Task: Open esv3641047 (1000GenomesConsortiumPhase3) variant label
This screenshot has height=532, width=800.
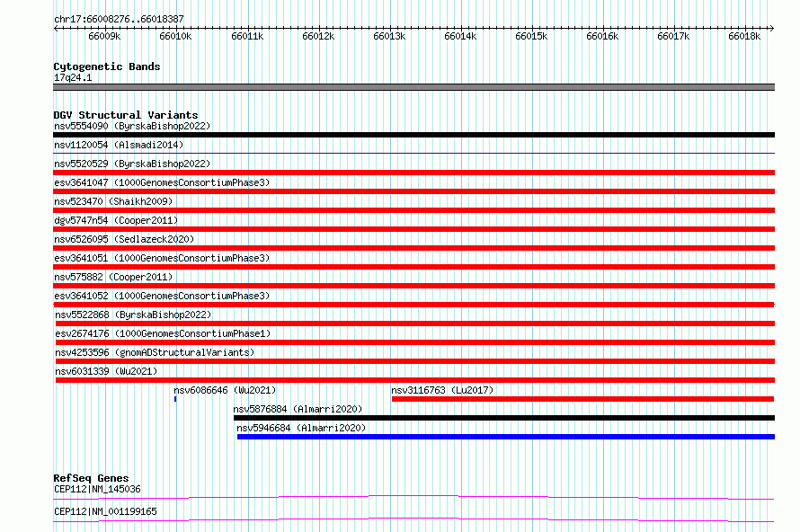Action: pos(162,182)
